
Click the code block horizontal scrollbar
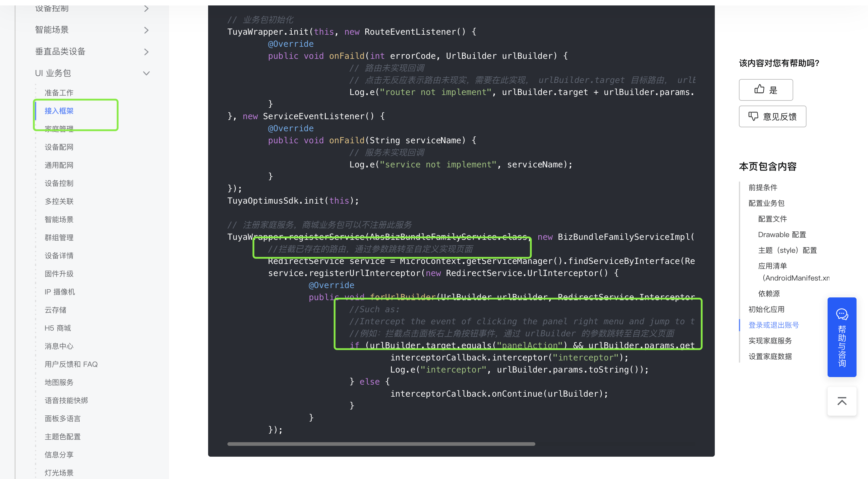tap(381, 444)
